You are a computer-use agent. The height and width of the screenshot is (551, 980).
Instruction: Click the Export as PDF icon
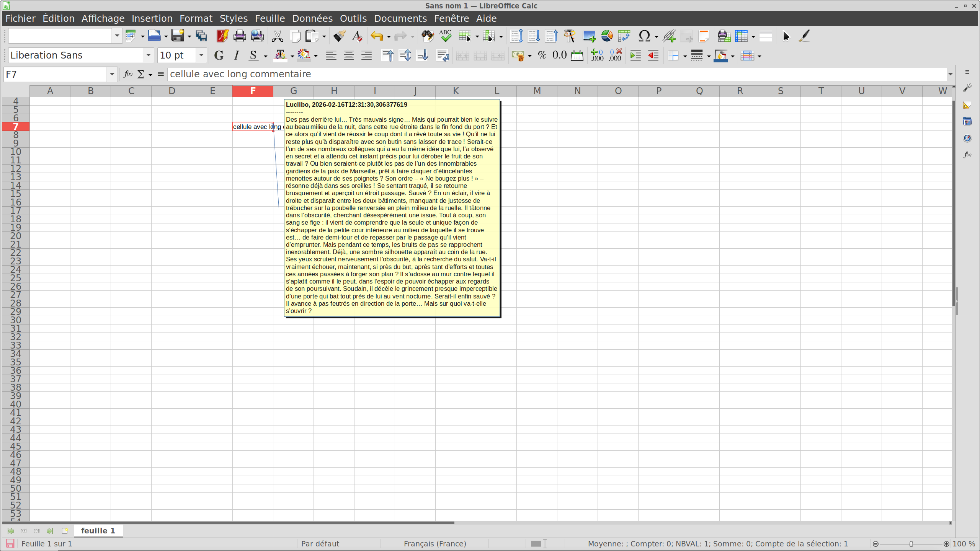click(222, 36)
